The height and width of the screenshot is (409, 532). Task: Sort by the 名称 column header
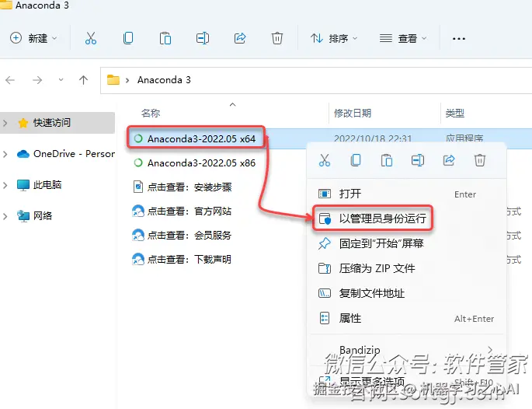click(151, 113)
